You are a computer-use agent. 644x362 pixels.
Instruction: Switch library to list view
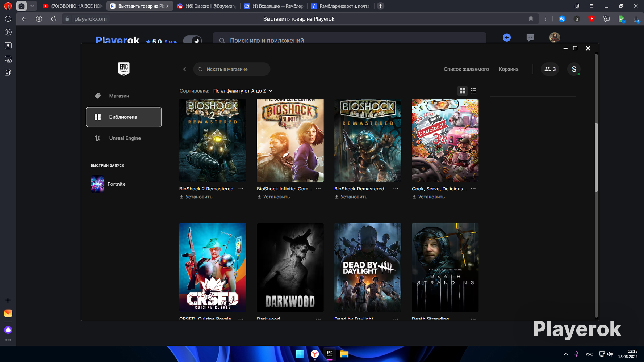pos(474,91)
